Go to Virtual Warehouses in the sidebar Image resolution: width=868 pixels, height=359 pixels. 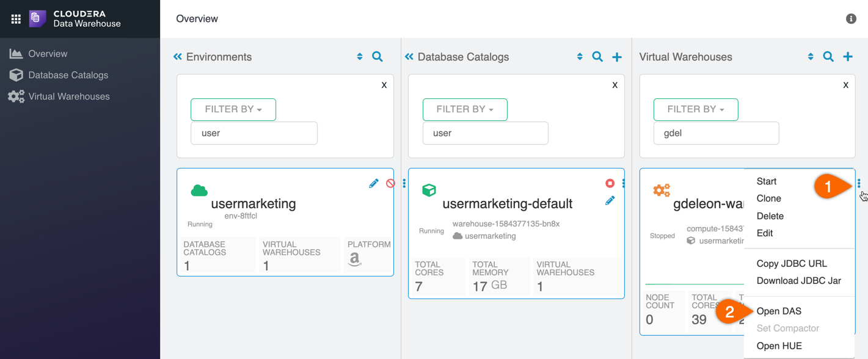69,96
